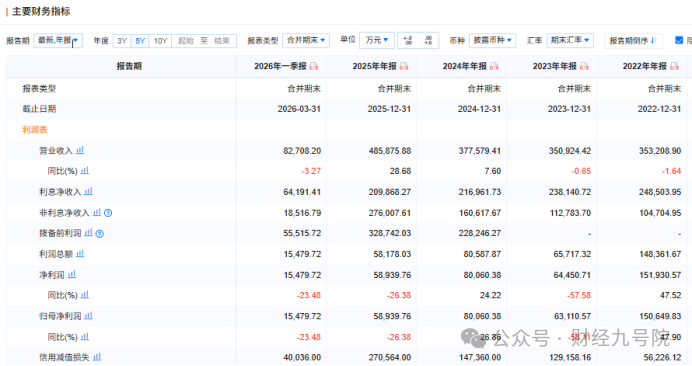Click 2026年一季报 column header
The width and height of the screenshot is (692, 366).
tap(280, 66)
